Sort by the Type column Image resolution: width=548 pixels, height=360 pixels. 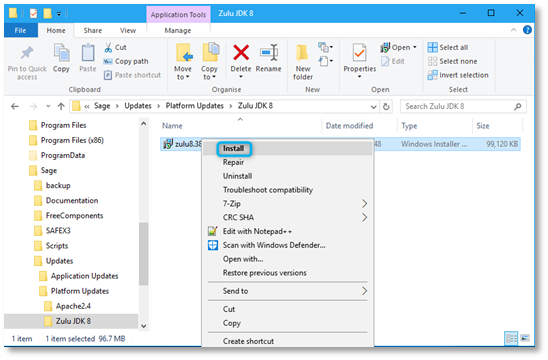coord(409,126)
